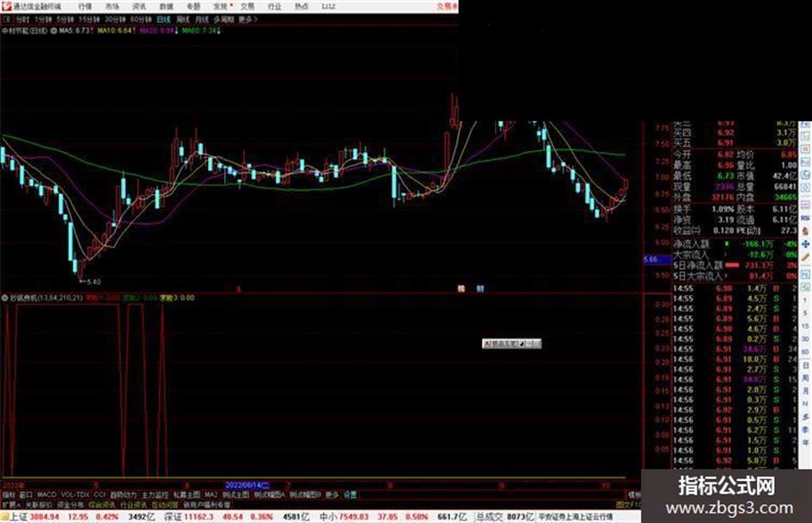The image size is (812, 523).
Task: Open 新用户福利专享 link
Action: tap(206, 504)
